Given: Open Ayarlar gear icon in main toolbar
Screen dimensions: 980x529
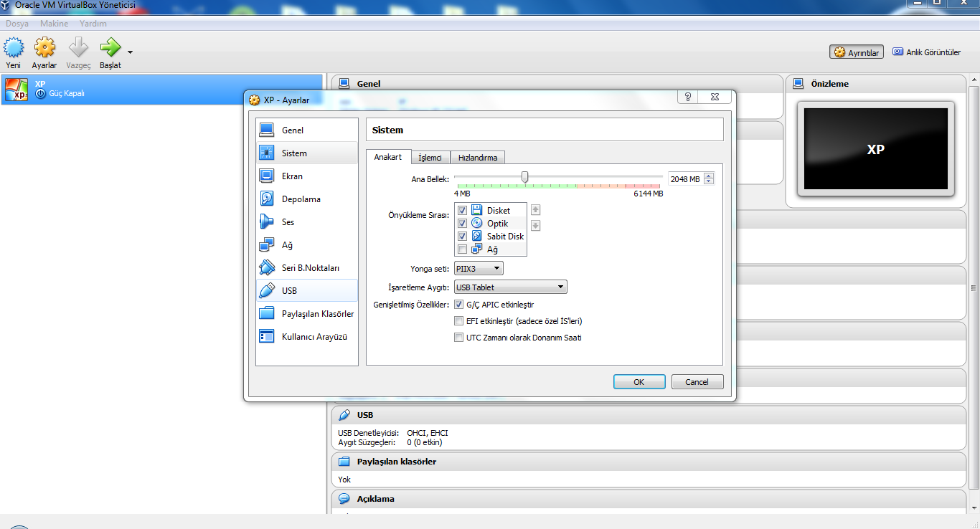Looking at the screenshot, I should pos(44,48).
